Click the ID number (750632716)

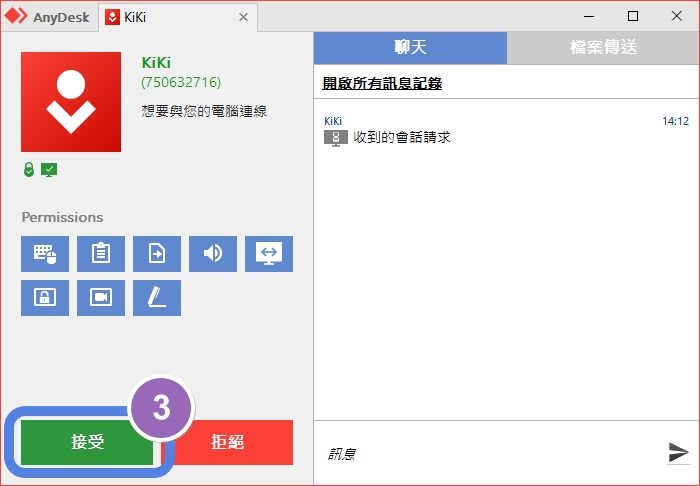(x=181, y=82)
